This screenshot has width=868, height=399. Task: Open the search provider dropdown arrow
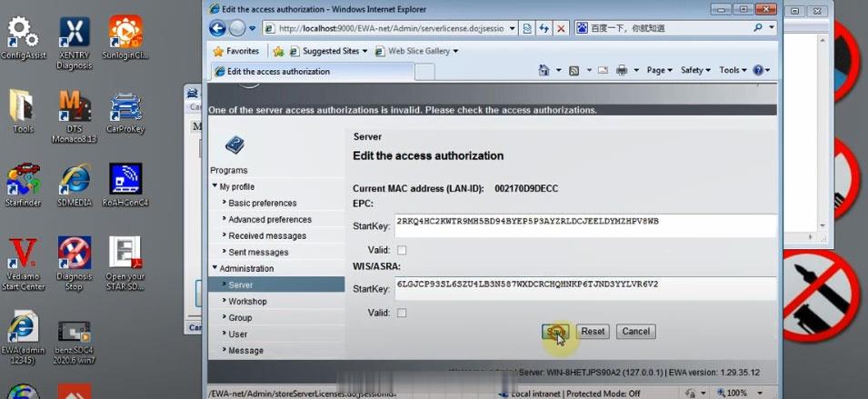[772, 27]
